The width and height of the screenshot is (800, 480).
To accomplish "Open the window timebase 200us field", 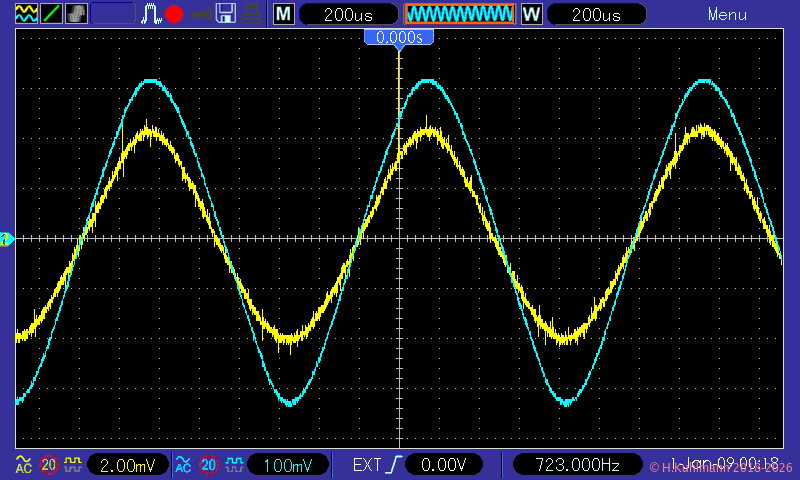I will point(596,14).
